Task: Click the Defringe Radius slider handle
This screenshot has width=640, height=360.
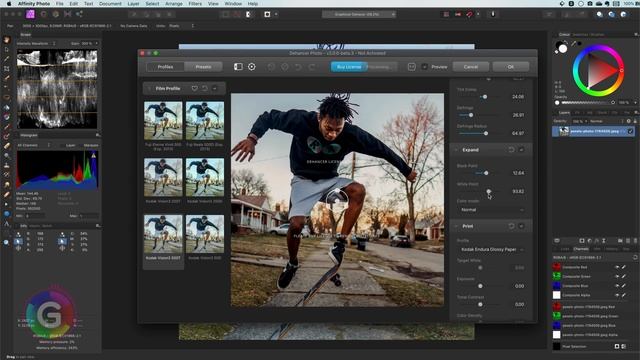Action: (486, 133)
